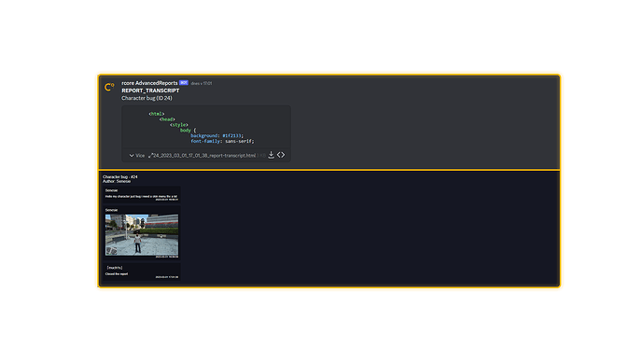Screen dimensions: 644x362
Task: Open attachment fullscreen via the expand arrows icon
Action: click(150, 156)
